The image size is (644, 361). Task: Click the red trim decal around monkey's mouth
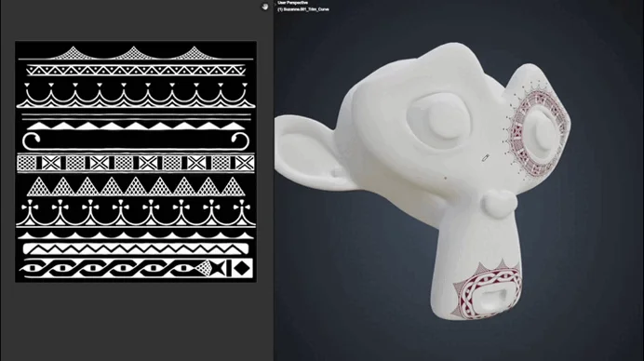coord(487,290)
